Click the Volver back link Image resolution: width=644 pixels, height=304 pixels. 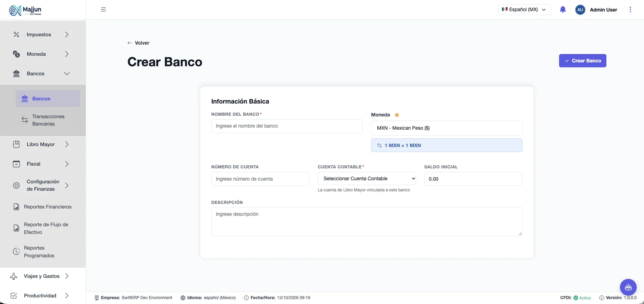point(139,43)
